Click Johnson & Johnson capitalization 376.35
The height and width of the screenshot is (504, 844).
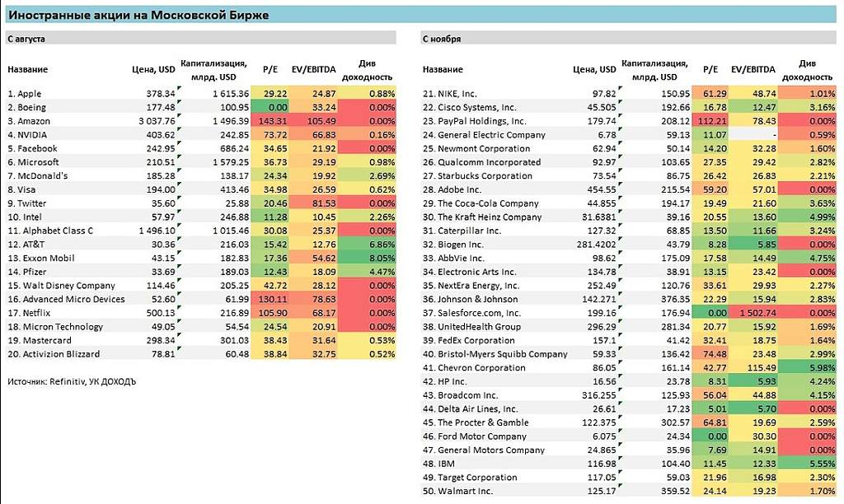click(x=676, y=299)
